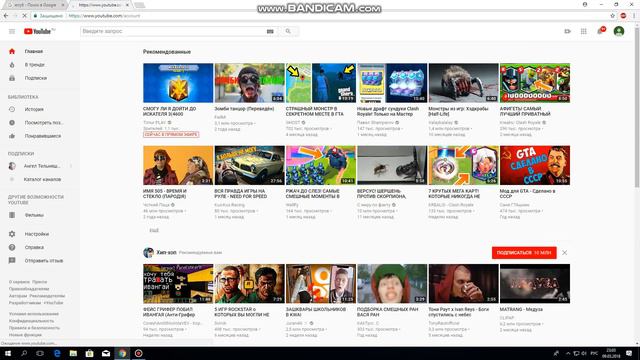The image size is (640, 360).
Task: Click the Справка question mark icon
Action: tap(12, 247)
